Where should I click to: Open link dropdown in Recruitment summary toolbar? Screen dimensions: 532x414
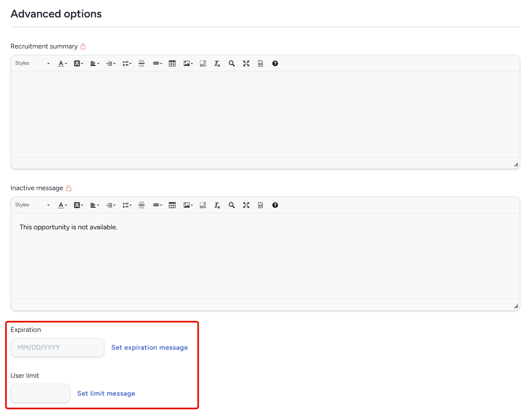[x=158, y=63]
